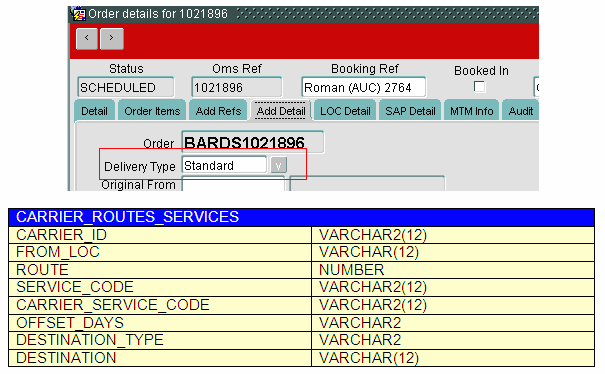Click the Oms Ref field 1021896
Image resolution: width=605 pixels, height=374 pixels.
tap(237, 88)
